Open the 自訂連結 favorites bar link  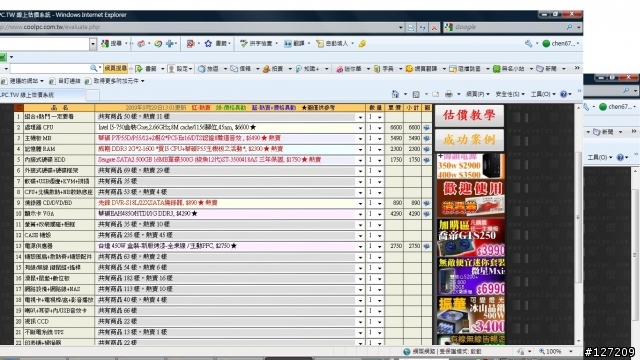pos(65,81)
